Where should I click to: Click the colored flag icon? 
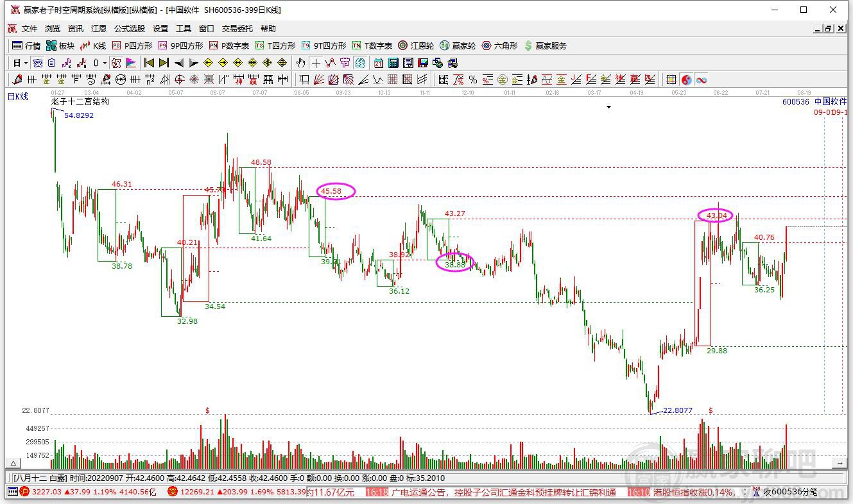pos(131,63)
